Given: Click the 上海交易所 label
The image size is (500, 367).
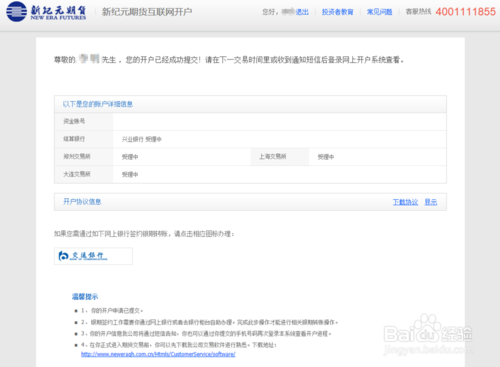Looking at the screenshot, I should [273, 157].
